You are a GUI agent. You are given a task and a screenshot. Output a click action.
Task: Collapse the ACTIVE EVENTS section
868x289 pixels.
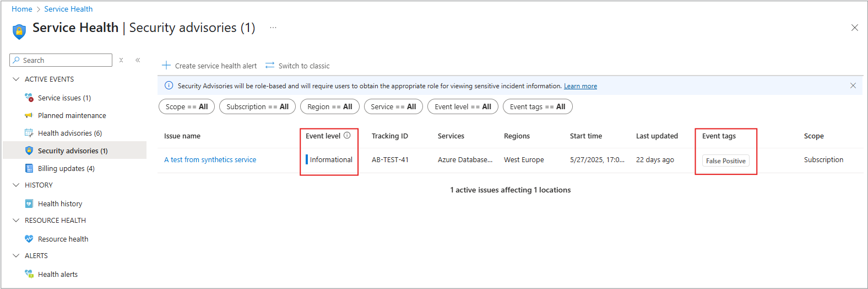click(x=16, y=79)
